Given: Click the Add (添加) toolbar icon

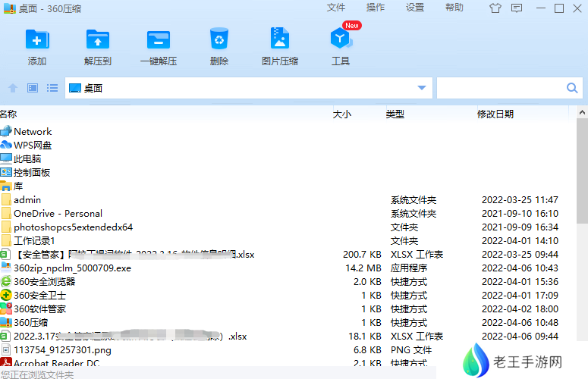Looking at the screenshot, I should [37, 39].
